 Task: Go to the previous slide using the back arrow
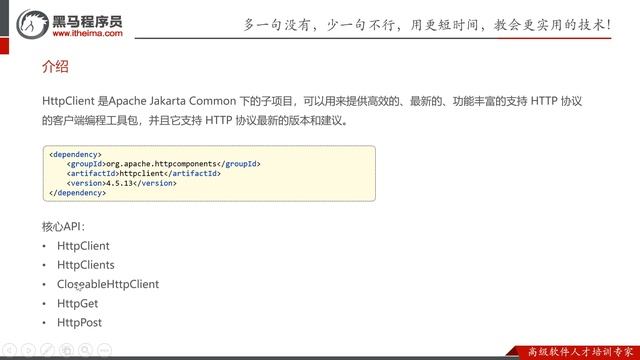9,350
